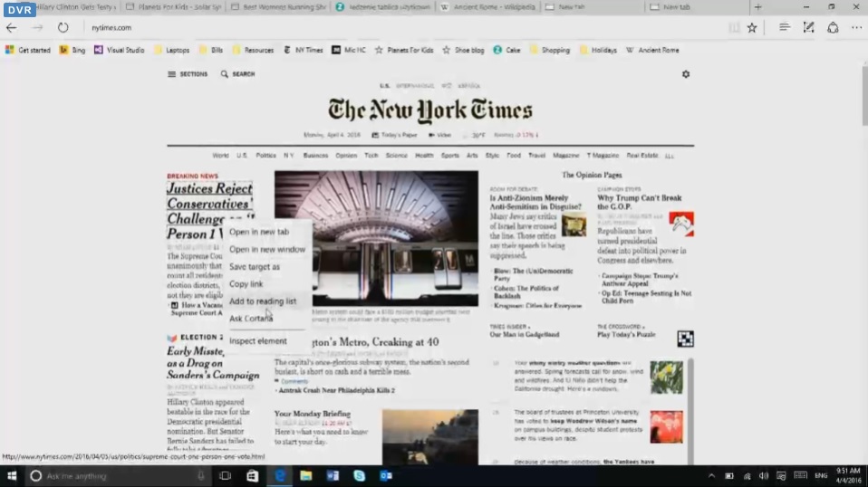The image size is (868, 487).
Task: Open the Bills favorites folder
Action: 211,50
